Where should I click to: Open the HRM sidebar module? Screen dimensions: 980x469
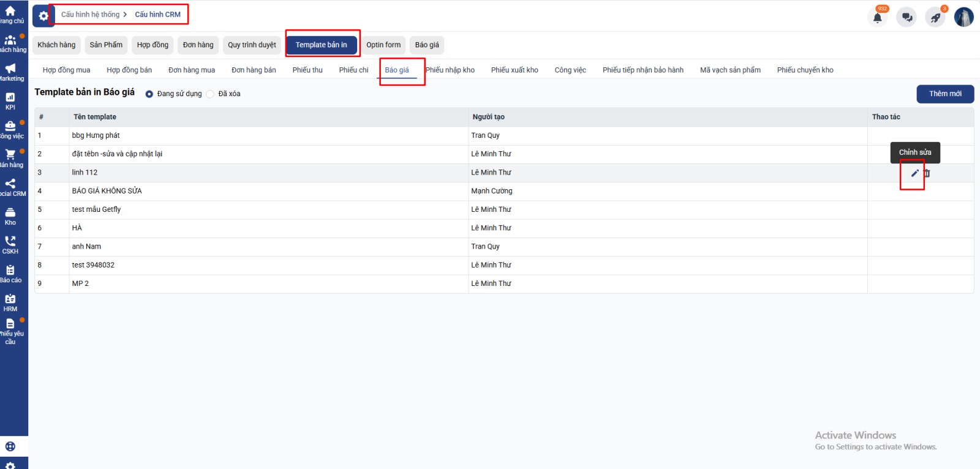(10, 302)
